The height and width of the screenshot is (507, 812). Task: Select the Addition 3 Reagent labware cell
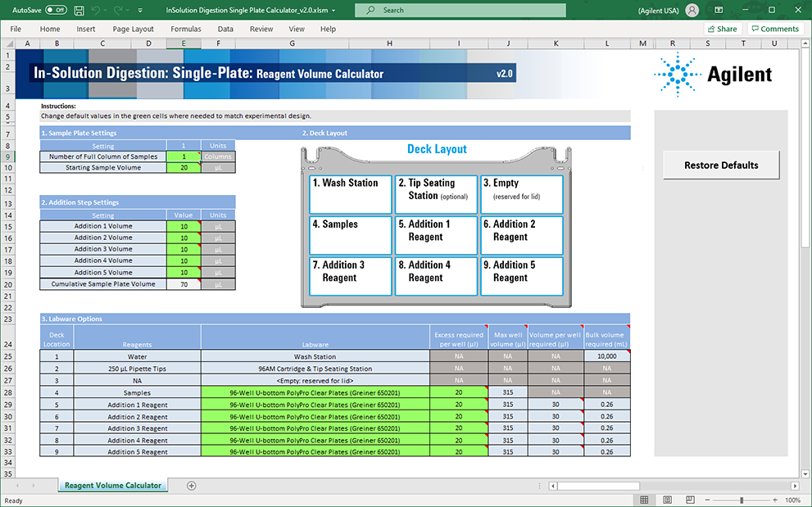(315, 428)
